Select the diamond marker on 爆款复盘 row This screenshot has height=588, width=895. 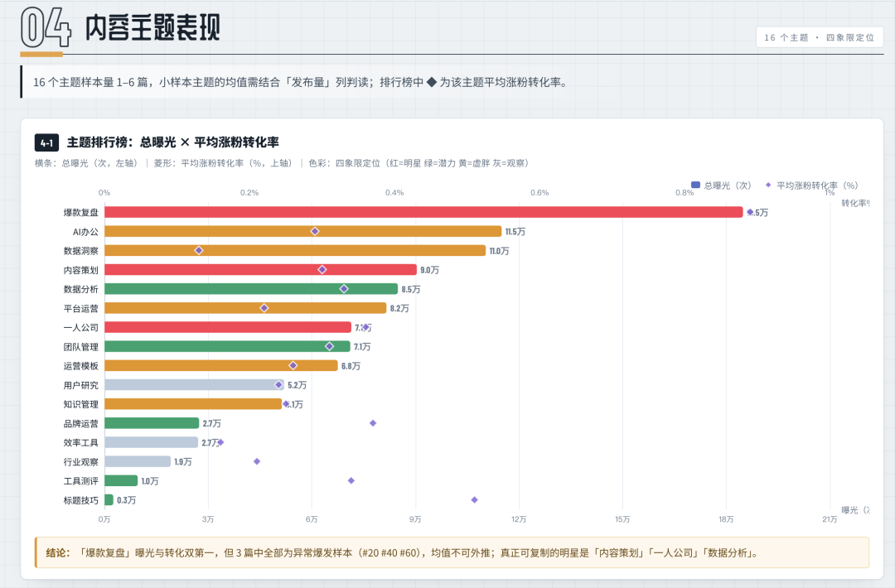pyautogui.click(x=750, y=212)
